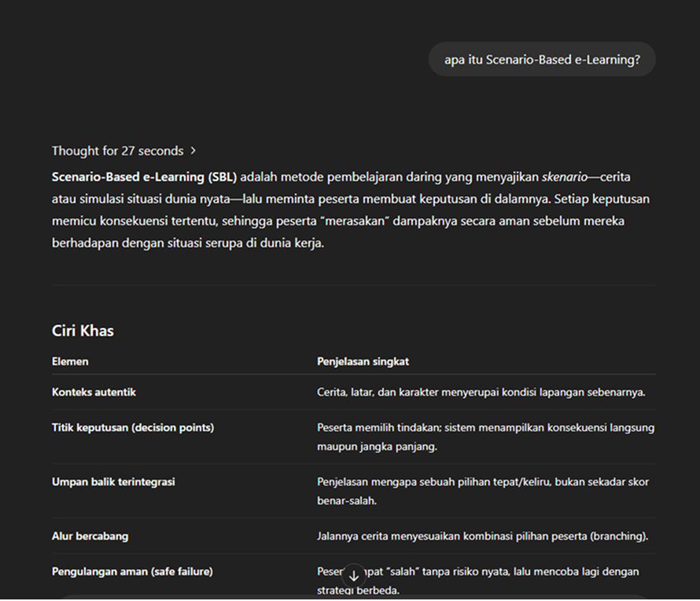Click the paragraph line ending "di dunia kerja."
The image size is (700, 601).
pos(188,243)
